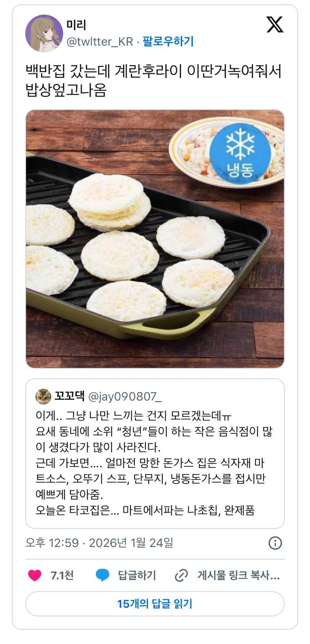This screenshot has width=310, height=644.
Task: Click the chain link copy icon
Action: [x=181, y=576]
